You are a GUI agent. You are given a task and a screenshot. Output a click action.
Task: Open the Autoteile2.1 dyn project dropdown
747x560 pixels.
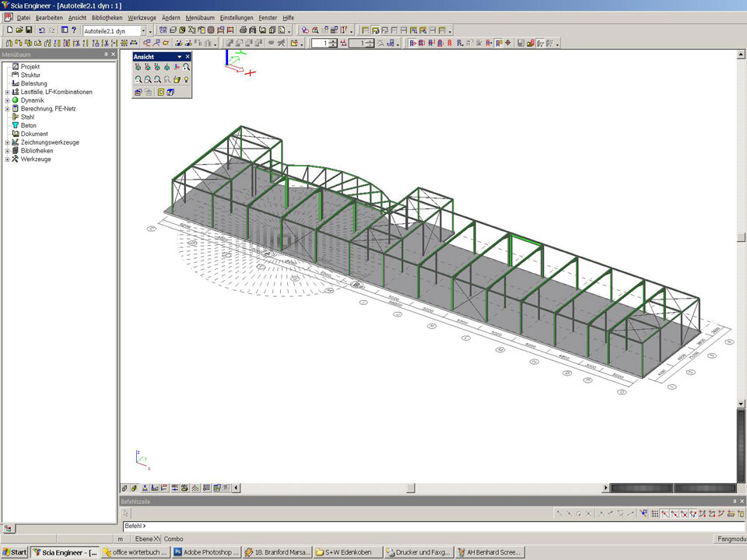tap(143, 30)
